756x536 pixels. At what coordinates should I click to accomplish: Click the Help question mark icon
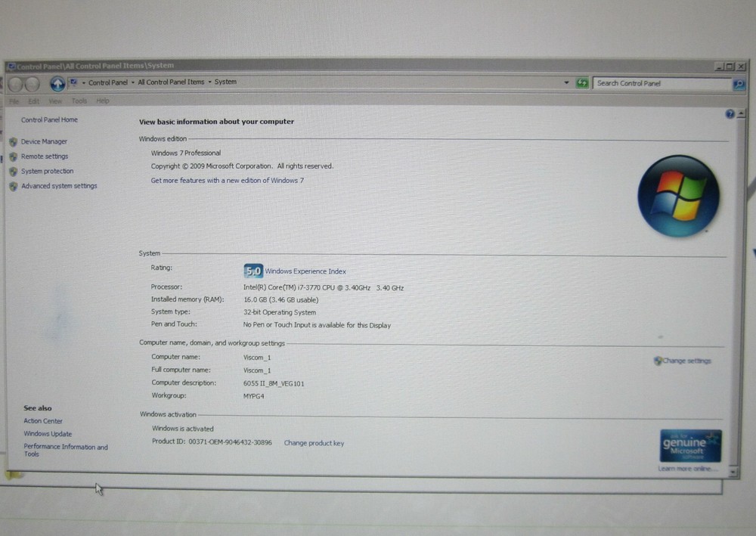tap(729, 113)
